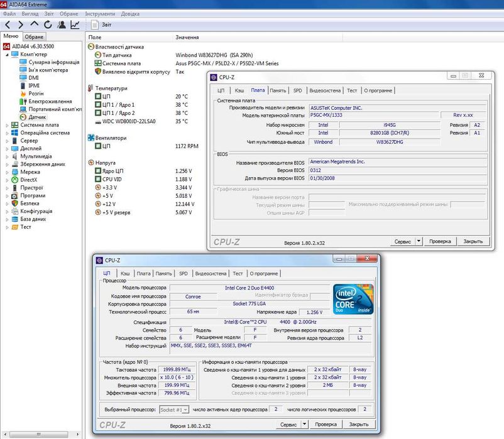Expand the Збереження даних tree node

tap(7, 165)
